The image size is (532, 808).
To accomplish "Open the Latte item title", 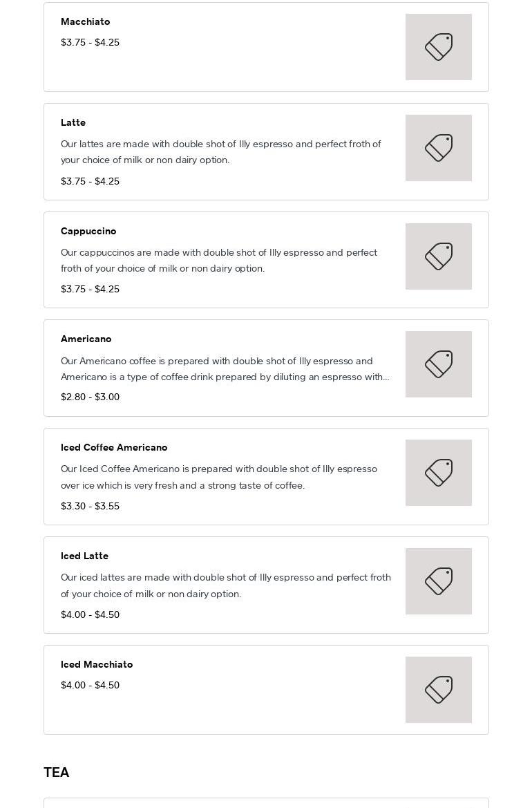I will pos(73,122).
